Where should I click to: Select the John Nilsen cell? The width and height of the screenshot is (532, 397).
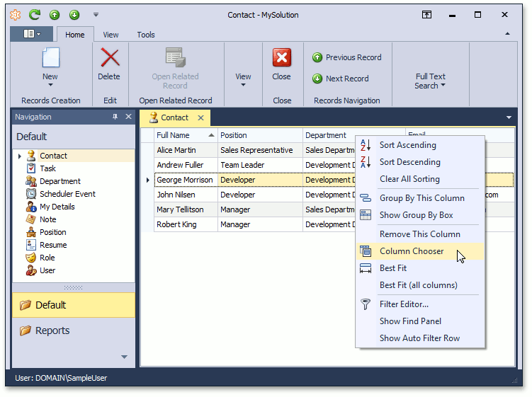point(186,195)
